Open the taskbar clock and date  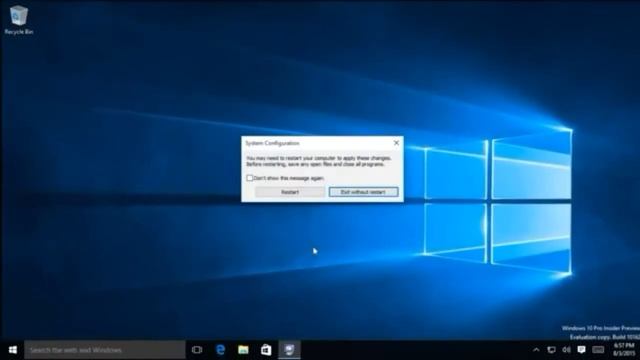pyautogui.click(x=624, y=350)
